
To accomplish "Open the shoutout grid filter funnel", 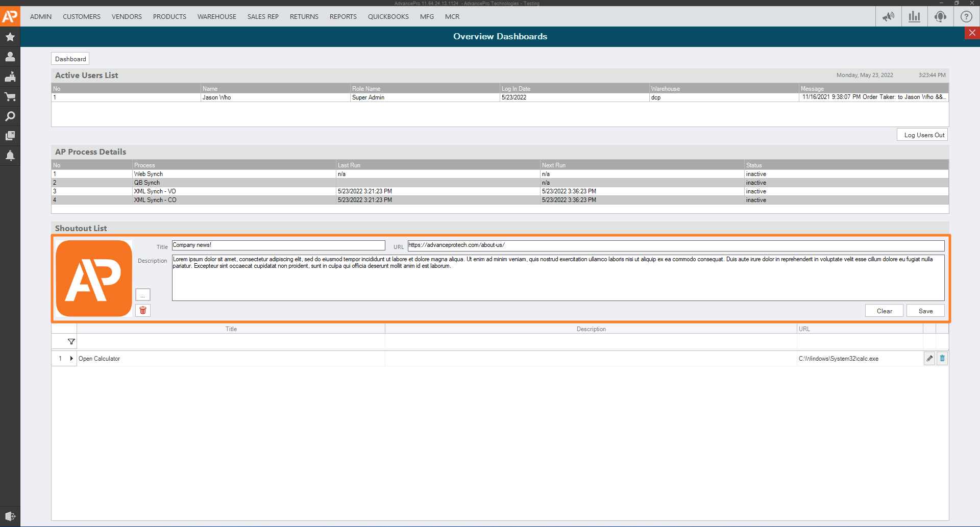I will 71,342.
